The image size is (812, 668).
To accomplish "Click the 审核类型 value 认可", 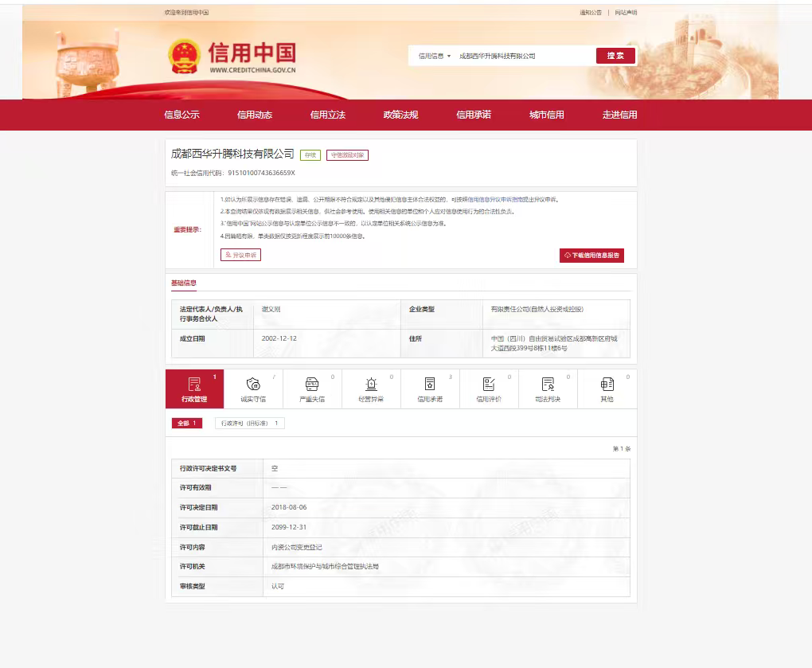I will pyautogui.click(x=278, y=586).
